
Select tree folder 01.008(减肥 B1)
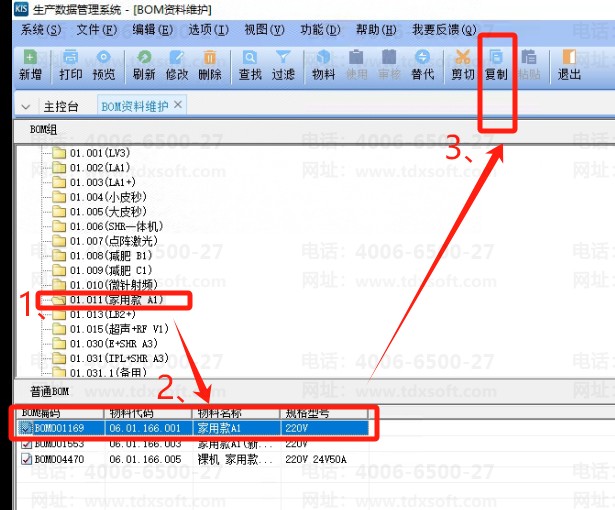(x=102, y=256)
